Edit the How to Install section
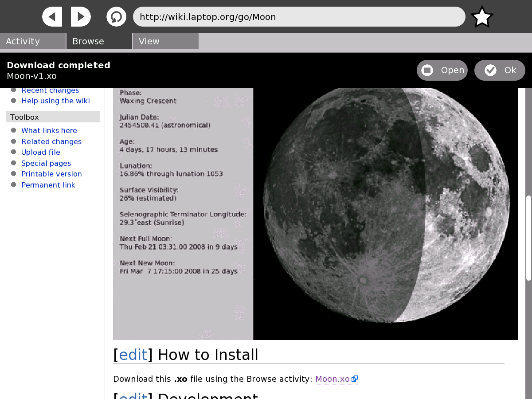Image resolution: width=532 pixels, height=399 pixels. [x=133, y=355]
